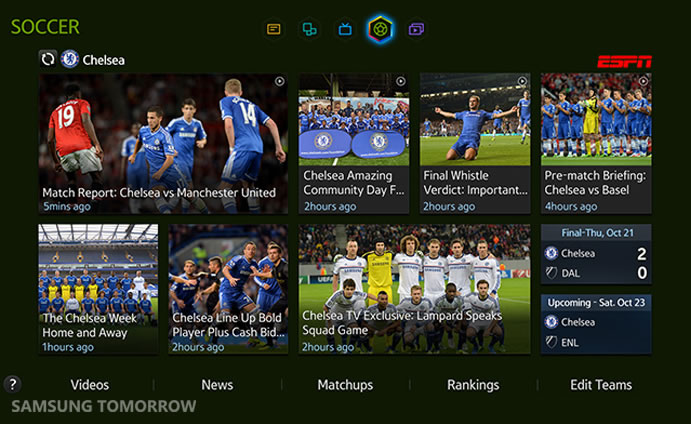691x424 pixels.
Task: Open Chelsea TV Exclusive Lampard Speaks
Action: click(x=414, y=289)
